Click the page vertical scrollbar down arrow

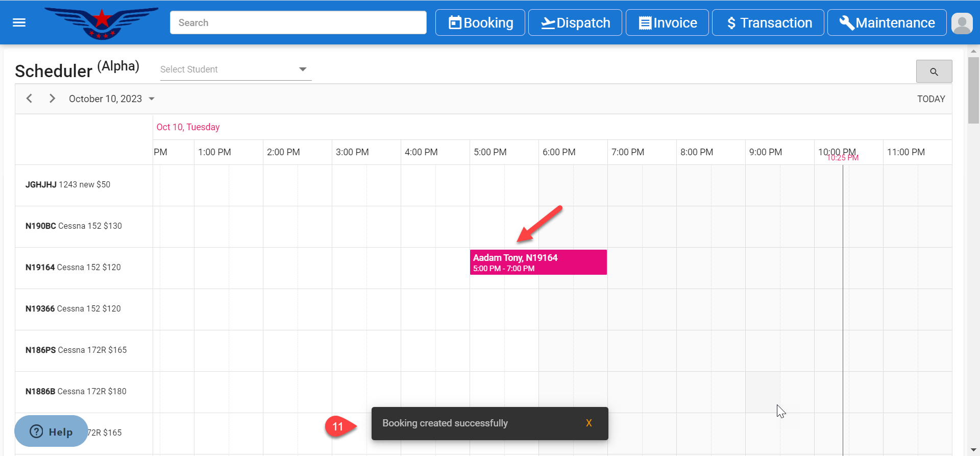click(973, 450)
